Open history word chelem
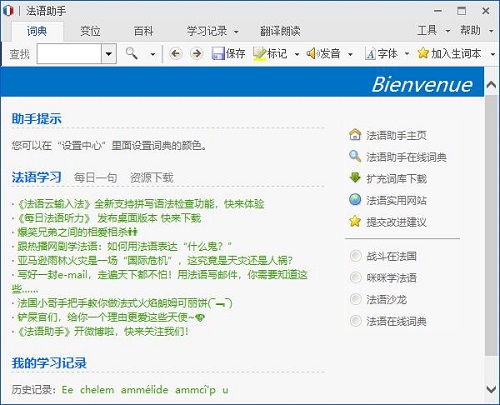Image resolution: width=500 pixels, height=405 pixels. tap(97, 390)
